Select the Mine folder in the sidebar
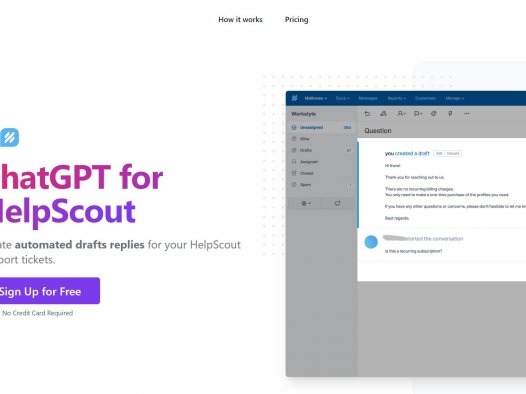 321,139
